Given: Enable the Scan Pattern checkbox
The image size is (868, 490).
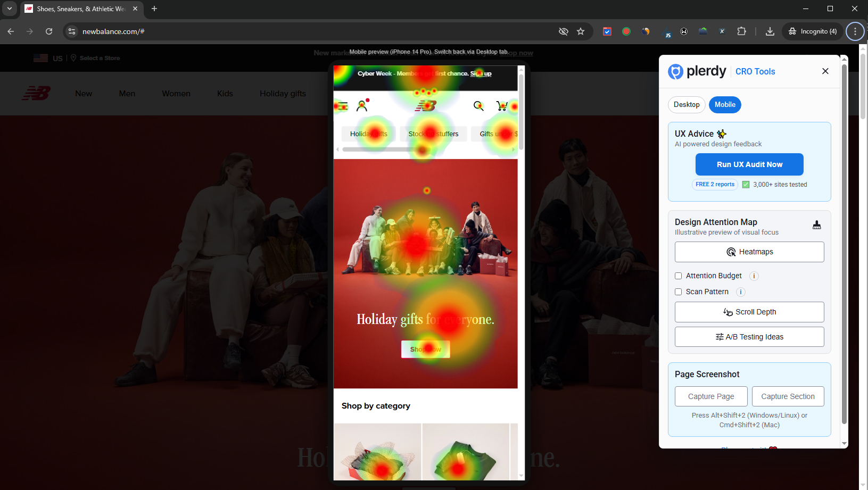Looking at the screenshot, I should 679,292.
